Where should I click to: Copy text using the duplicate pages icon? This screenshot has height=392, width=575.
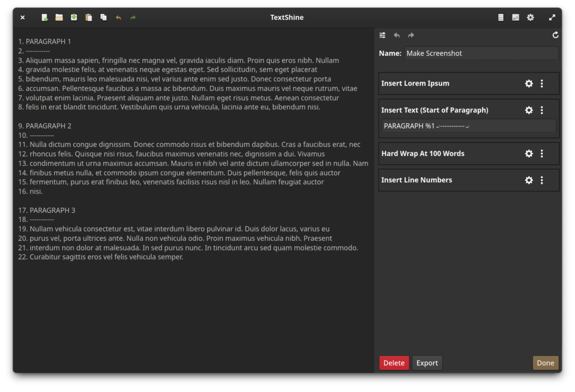104,18
